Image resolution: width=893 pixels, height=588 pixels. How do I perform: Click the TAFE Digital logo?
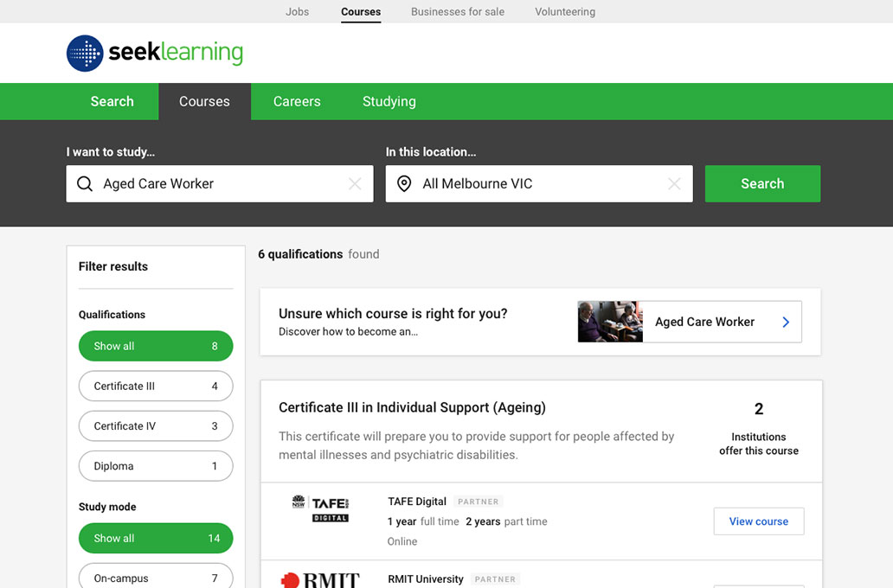click(321, 508)
